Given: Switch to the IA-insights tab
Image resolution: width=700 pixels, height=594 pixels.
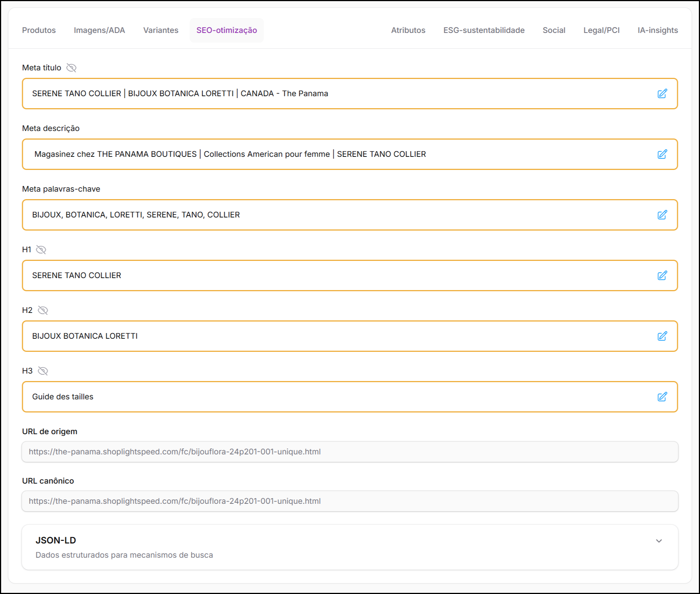Looking at the screenshot, I should (x=657, y=30).
